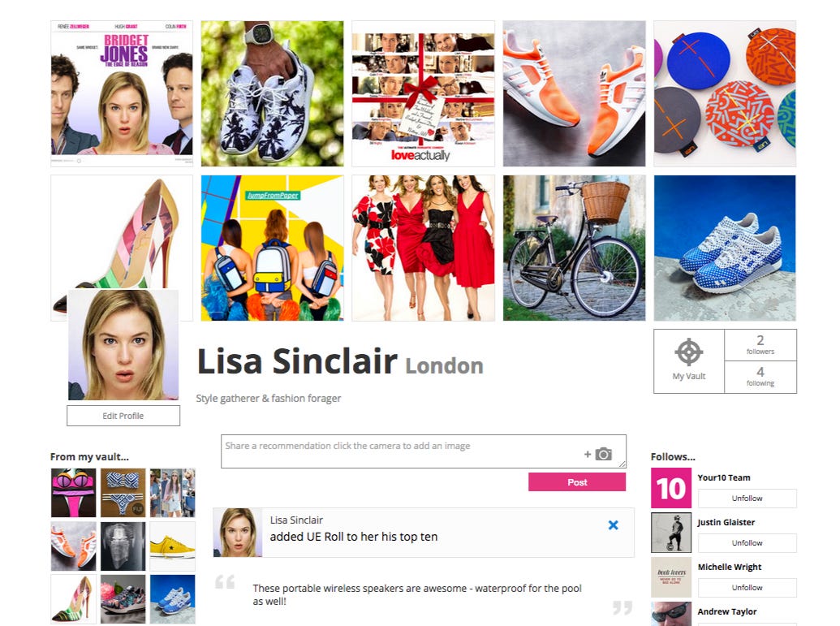Select the vintage bicycle with basket image

pos(575,248)
